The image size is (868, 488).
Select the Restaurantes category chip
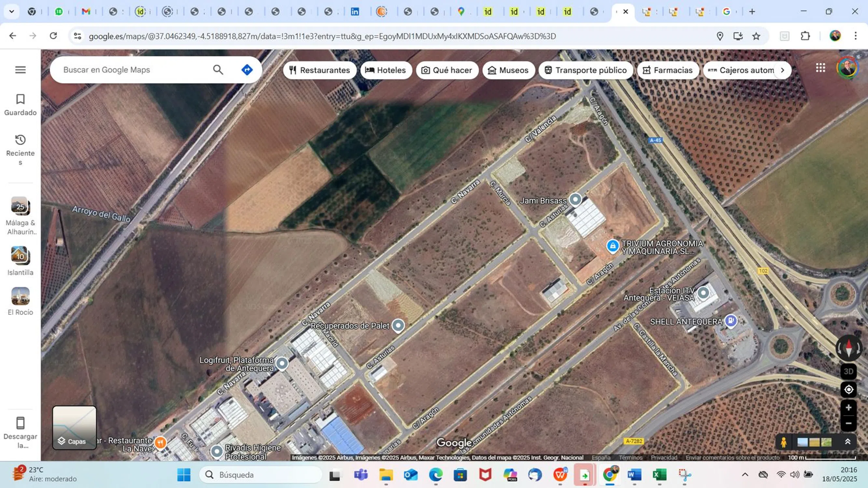(320, 70)
